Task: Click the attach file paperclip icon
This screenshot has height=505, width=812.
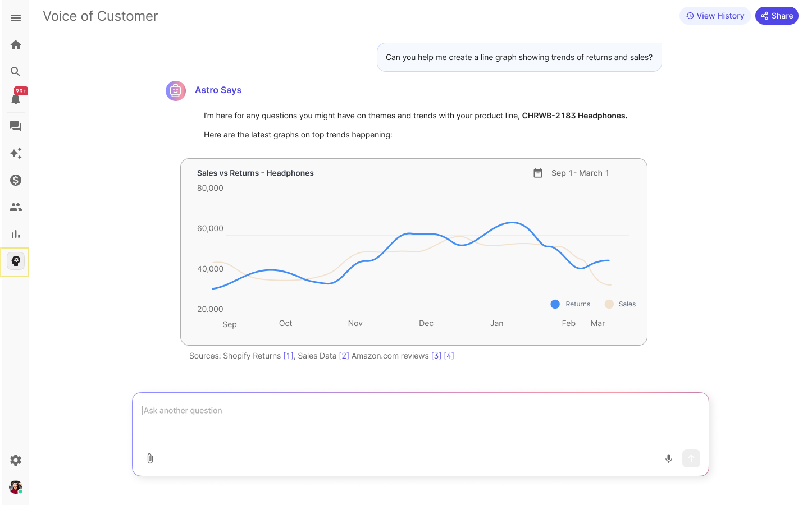Action: 150,458
